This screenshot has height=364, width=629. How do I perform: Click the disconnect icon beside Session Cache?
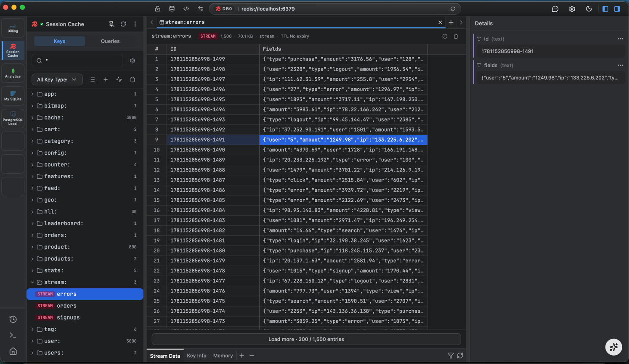(111, 24)
